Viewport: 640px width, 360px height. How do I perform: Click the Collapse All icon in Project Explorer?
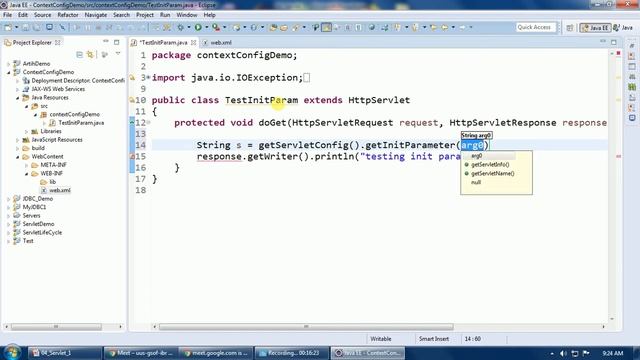click(x=80, y=54)
